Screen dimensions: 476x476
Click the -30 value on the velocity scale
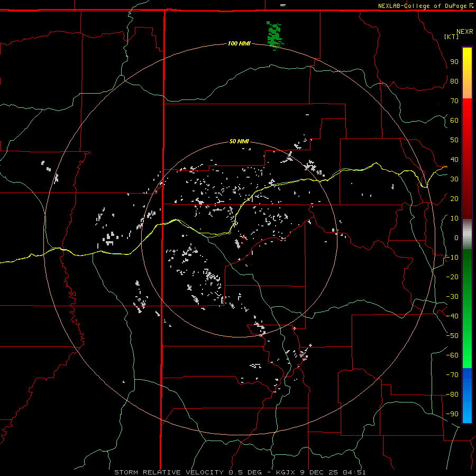[x=452, y=297]
